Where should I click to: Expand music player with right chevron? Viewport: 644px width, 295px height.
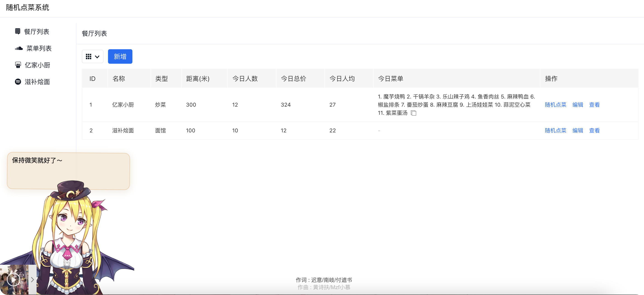[x=33, y=279]
